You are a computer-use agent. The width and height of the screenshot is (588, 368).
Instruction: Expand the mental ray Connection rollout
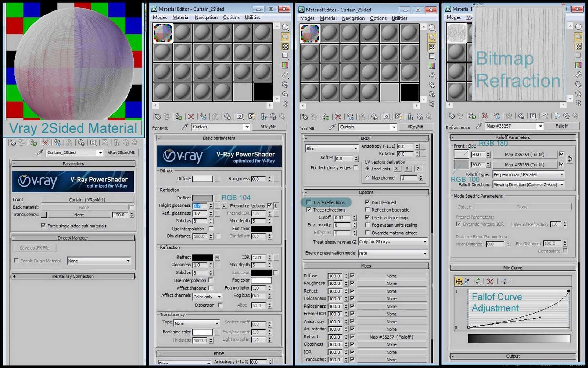73,276
